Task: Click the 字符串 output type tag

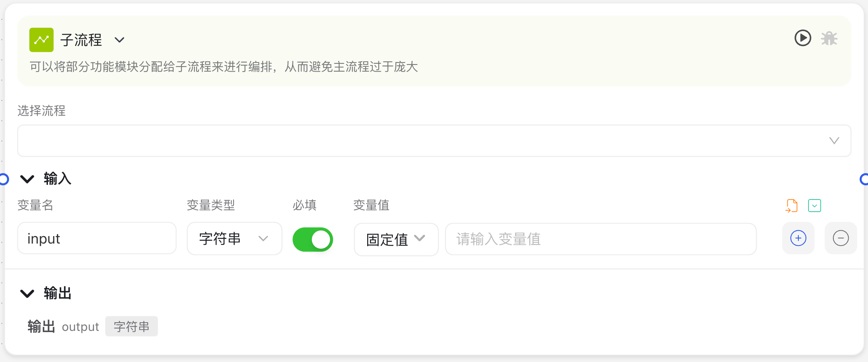Action: coord(131,326)
